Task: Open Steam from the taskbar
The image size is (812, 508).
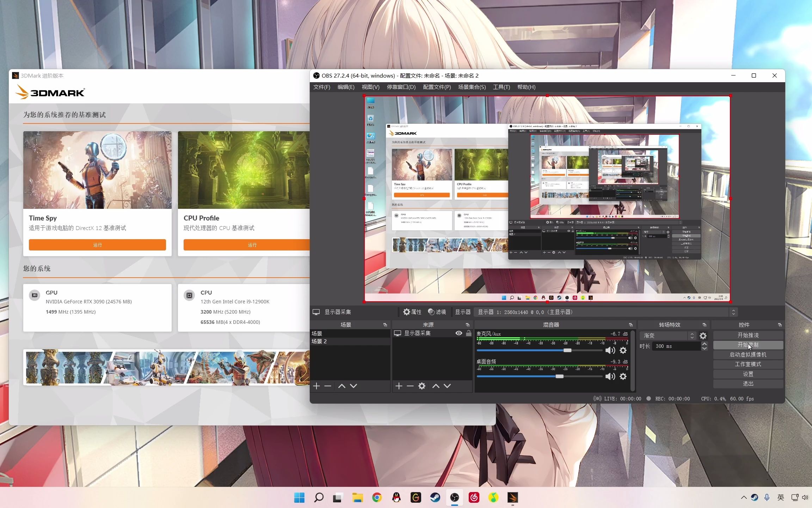Action: tap(435, 497)
